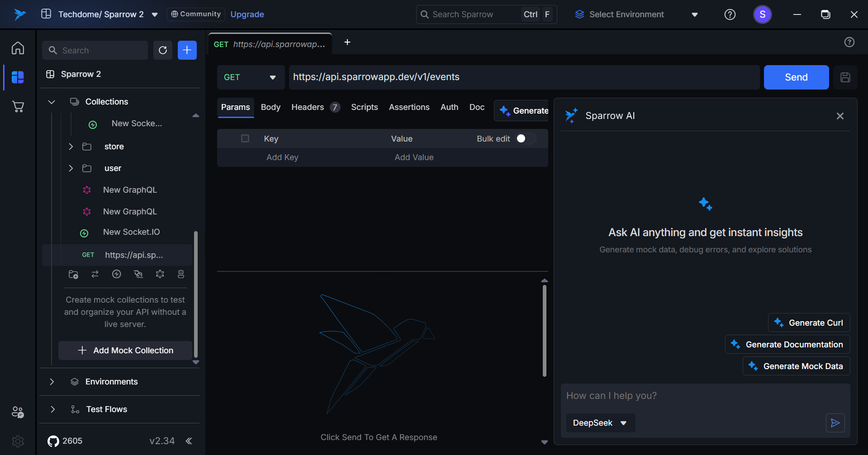The image size is (868, 455).
Task: Collapse the sidebar with double-chevron icon
Action: (189, 441)
